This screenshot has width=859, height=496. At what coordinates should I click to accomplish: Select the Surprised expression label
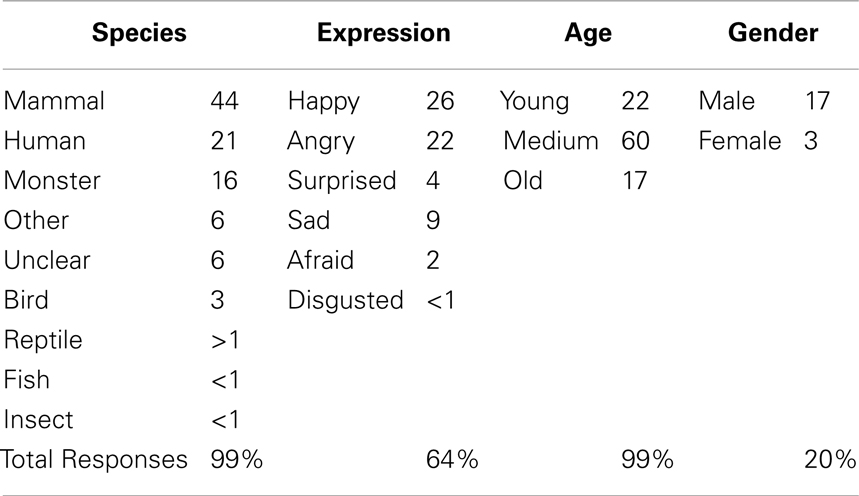point(342,182)
